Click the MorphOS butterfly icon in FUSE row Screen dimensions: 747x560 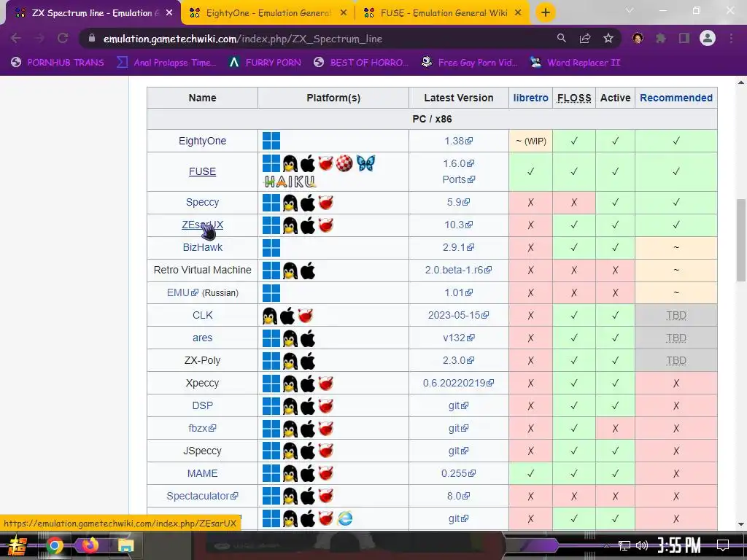point(365,163)
